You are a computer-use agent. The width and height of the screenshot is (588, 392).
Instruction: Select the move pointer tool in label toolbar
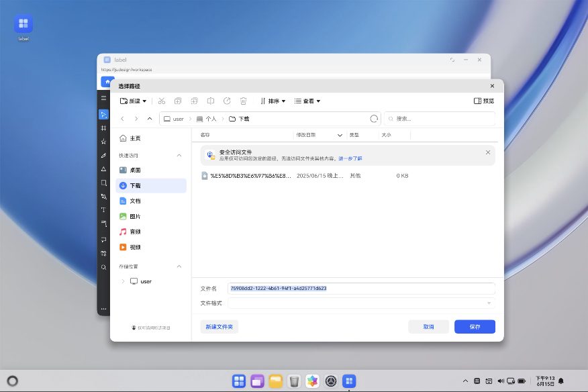point(104,114)
